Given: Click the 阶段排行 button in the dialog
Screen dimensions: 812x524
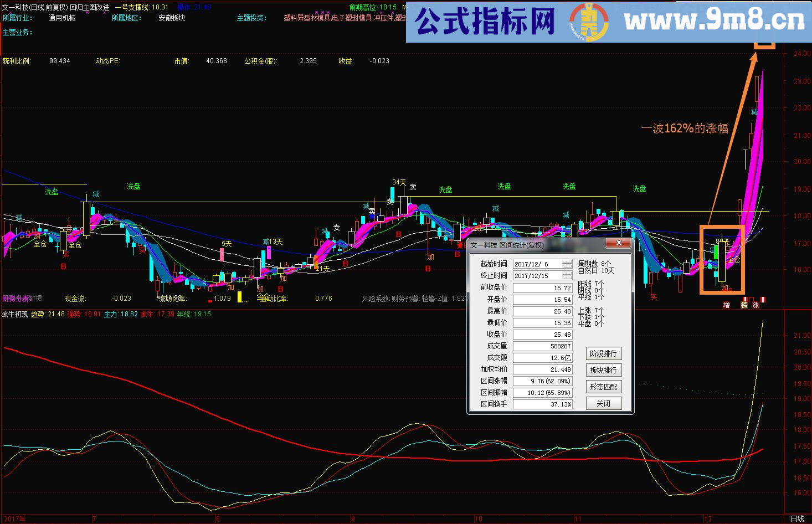Looking at the screenshot, I should tap(603, 353).
